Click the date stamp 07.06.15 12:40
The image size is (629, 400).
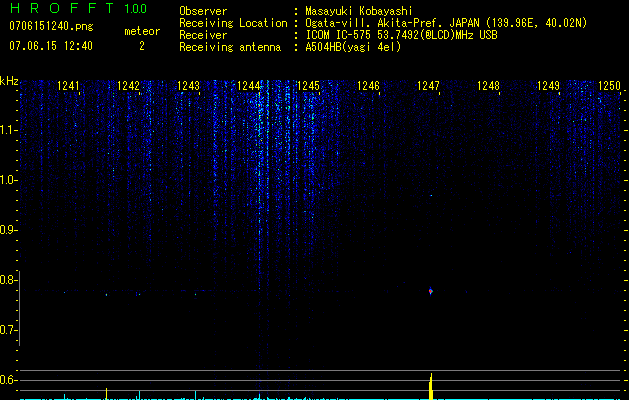click(51, 46)
